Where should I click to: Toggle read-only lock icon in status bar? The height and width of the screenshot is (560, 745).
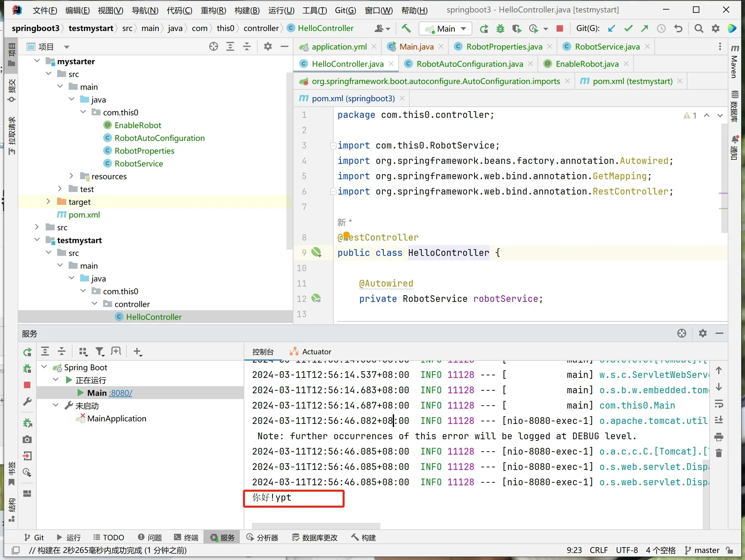pyautogui.click(x=730, y=550)
